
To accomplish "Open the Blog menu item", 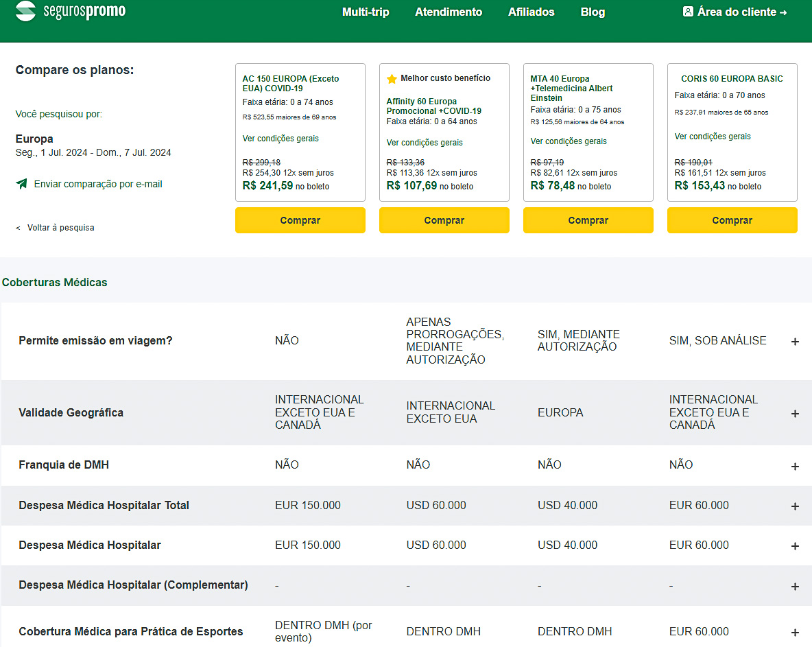I will click(593, 12).
